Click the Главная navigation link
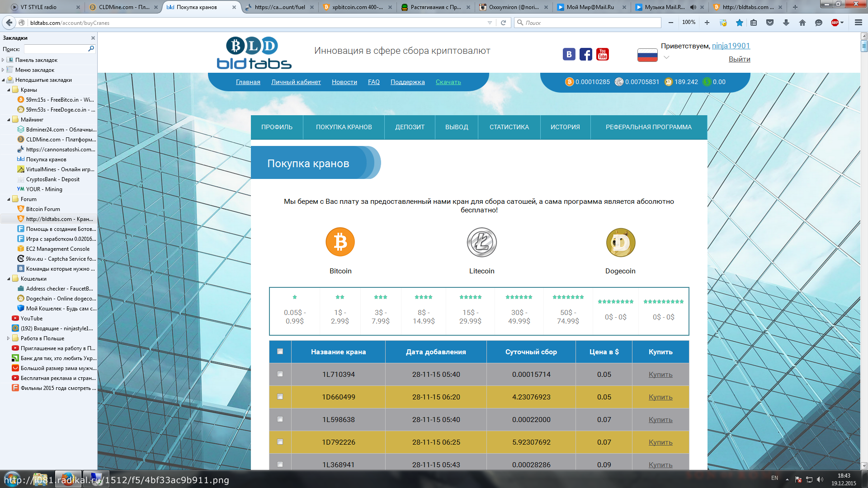The height and width of the screenshot is (488, 868). click(248, 82)
